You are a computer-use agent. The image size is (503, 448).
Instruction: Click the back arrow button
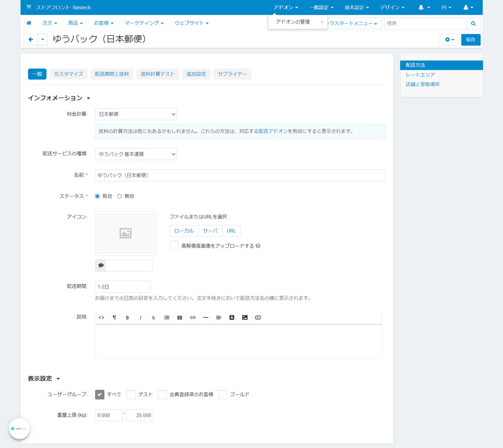tap(31, 39)
